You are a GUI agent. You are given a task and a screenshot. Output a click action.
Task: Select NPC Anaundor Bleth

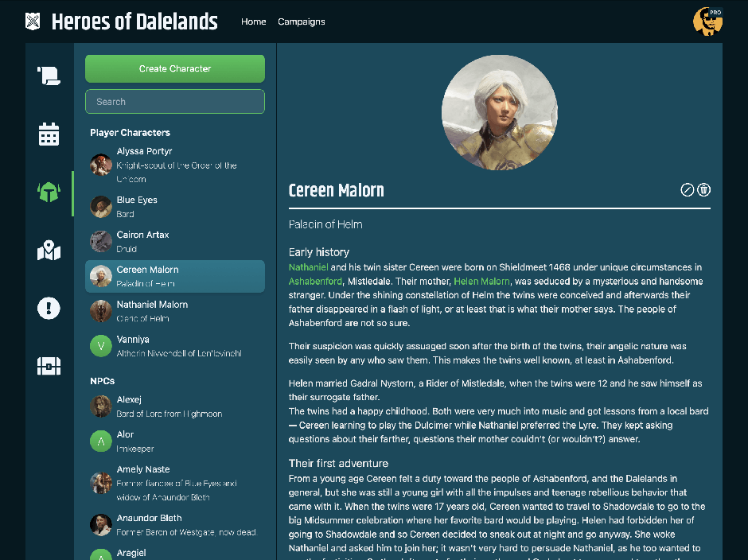click(174, 525)
